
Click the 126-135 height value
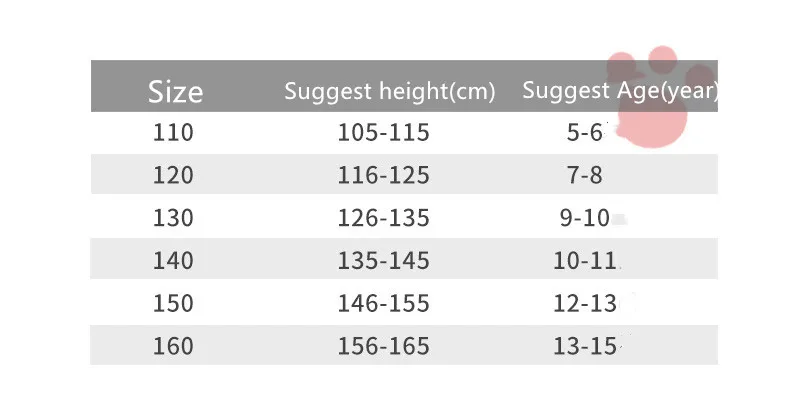pyautogui.click(x=383, y=218)
